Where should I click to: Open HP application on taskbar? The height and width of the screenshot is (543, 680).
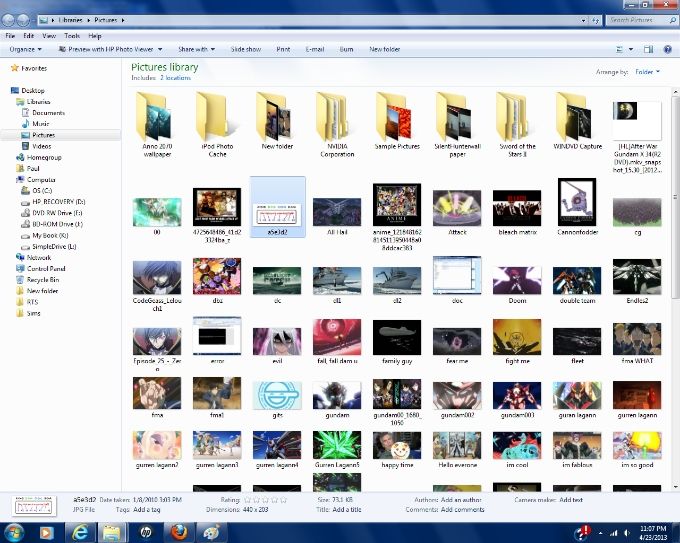coord(146,533)
